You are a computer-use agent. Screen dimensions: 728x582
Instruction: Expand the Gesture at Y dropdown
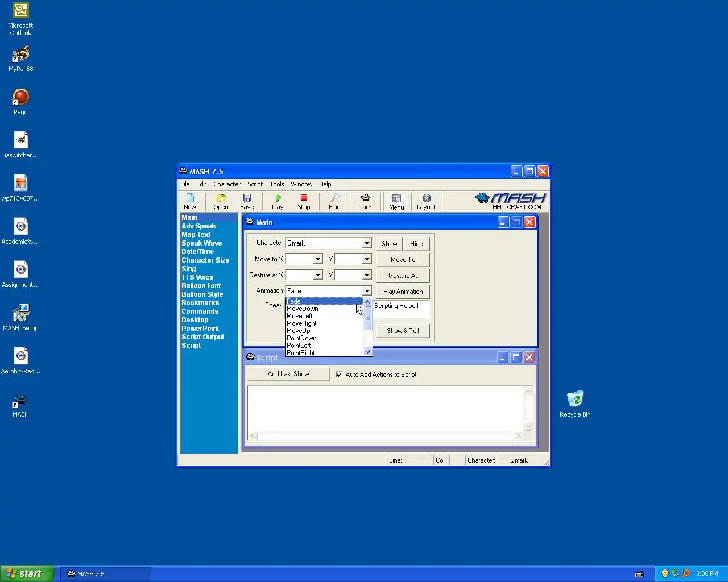coord(367,275)
